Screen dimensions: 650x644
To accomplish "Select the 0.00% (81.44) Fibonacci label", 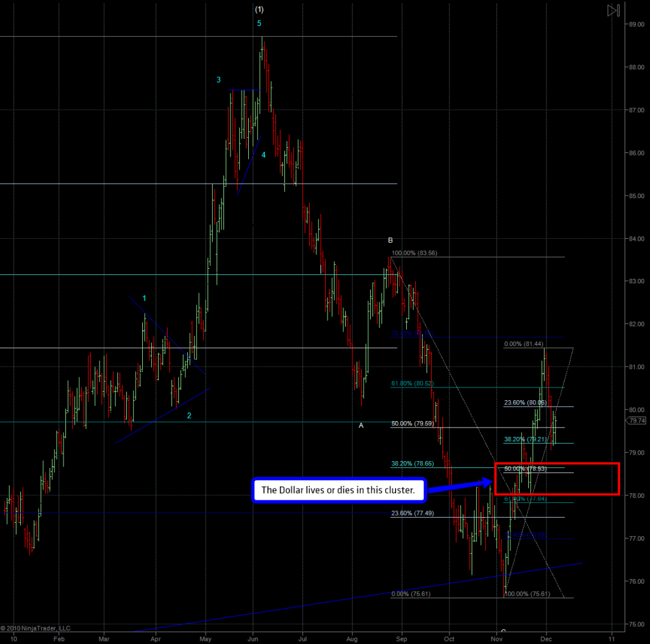I will (524, 344).
